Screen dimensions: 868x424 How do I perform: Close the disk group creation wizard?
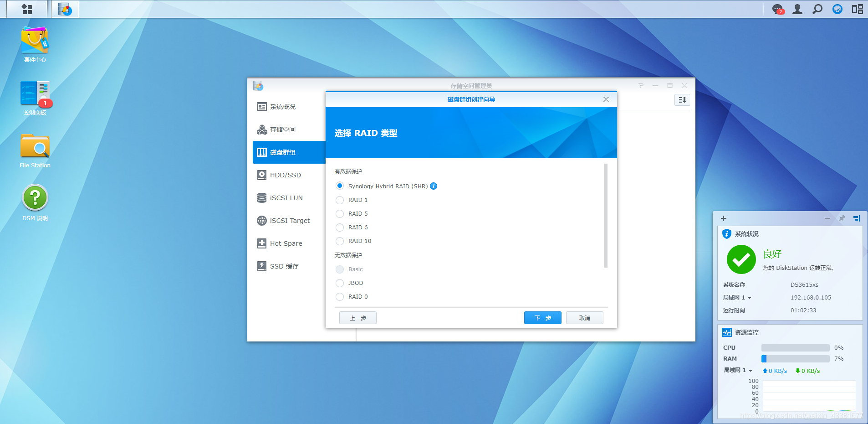tap(606, 99)
